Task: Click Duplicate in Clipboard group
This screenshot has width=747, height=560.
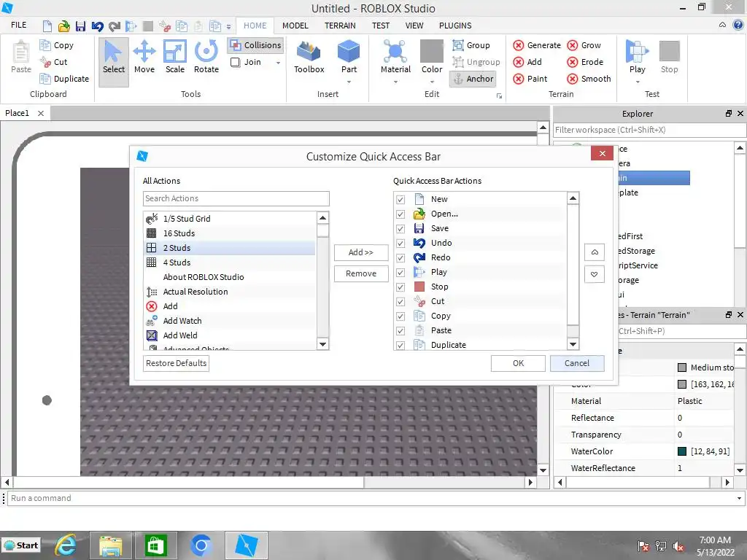Action: (x=64, y=79)
